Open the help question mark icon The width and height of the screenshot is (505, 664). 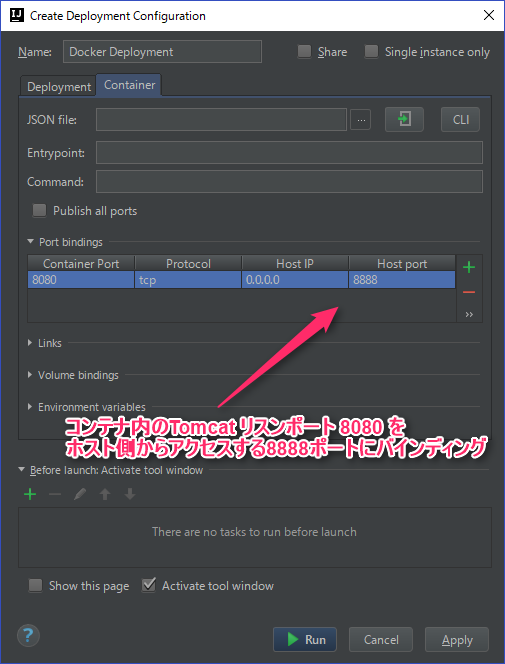(28, 636)
